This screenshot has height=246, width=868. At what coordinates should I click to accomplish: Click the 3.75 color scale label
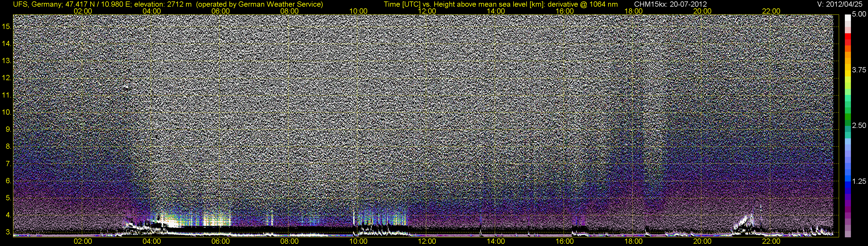859,70
